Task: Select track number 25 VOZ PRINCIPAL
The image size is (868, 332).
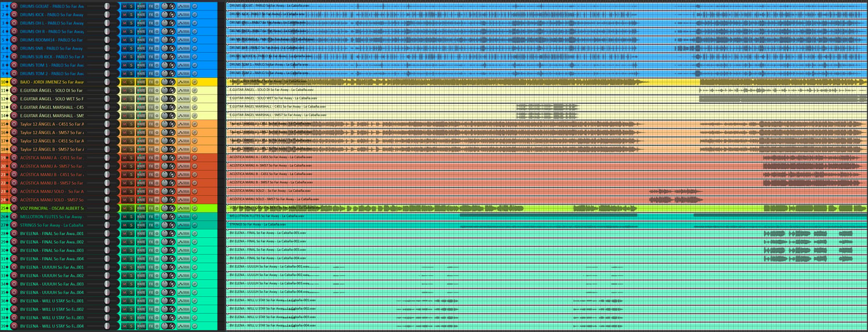Action: pos(4,207)
